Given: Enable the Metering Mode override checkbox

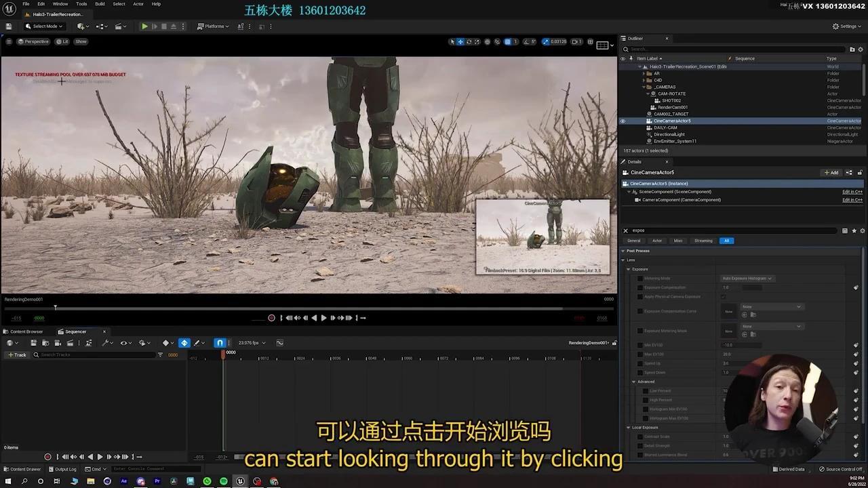Looking at the screenshot, I should coord(639,278).
